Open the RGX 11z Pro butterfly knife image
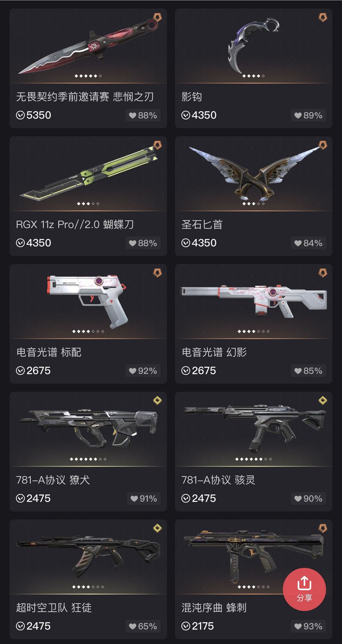 tap(89, 173)
